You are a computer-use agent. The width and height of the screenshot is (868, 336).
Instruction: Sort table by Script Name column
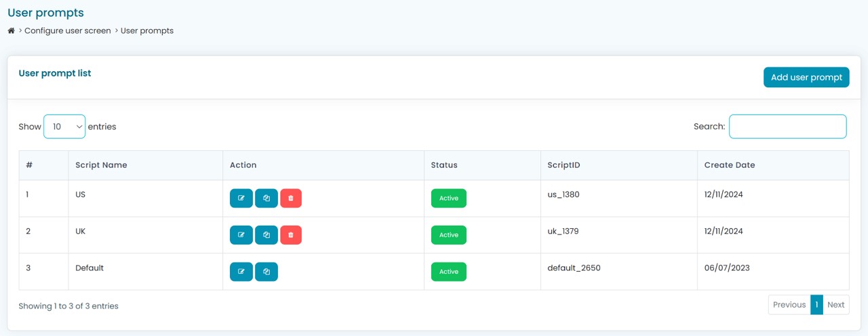coord(101,165)
